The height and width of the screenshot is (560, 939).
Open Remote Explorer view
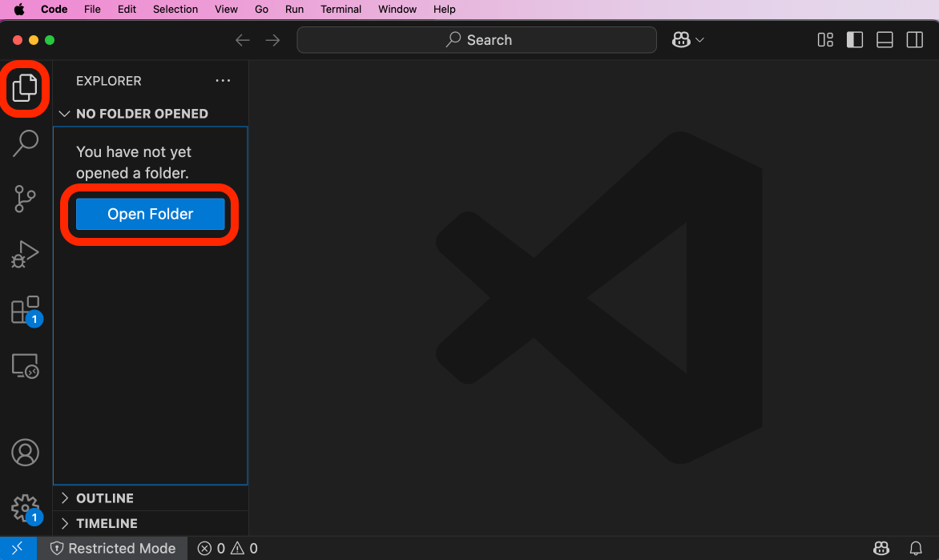click(x=25, y=365)
